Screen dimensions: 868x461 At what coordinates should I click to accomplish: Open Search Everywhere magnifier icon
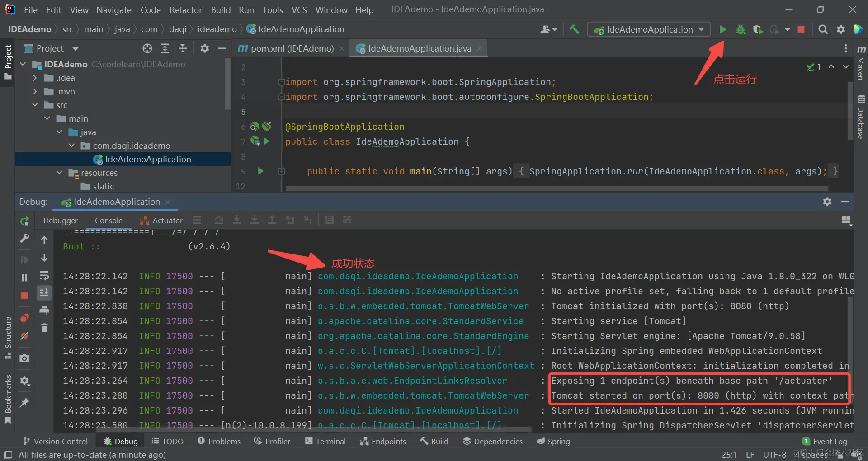pyautogui.click(x=823, y=29)
